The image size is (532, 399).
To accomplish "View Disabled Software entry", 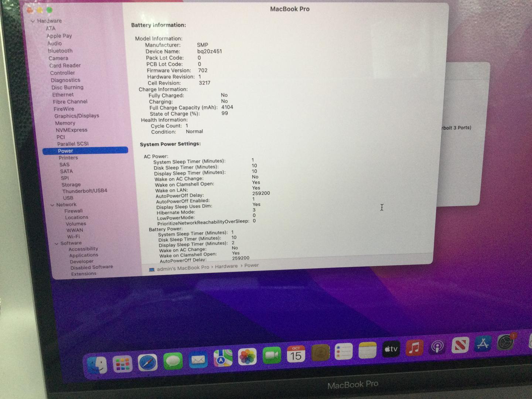I will coord(92,267).
